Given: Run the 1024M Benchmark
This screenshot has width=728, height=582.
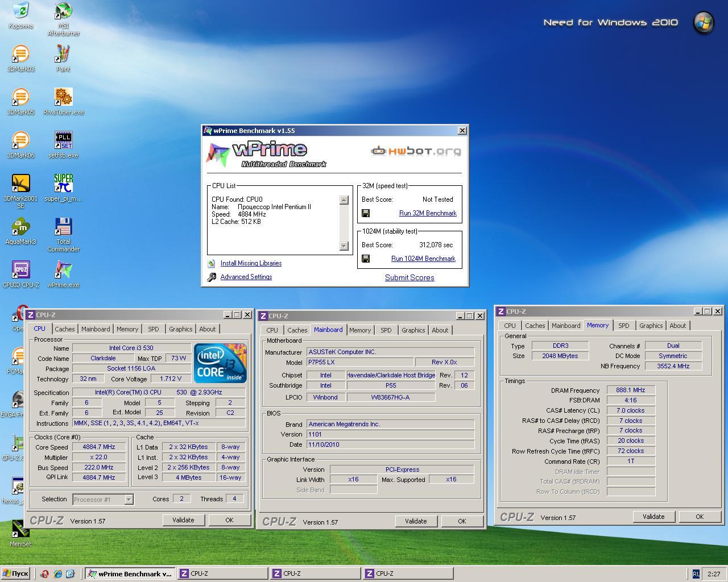Looking at the screenshot, I should (x=423, y=259).
